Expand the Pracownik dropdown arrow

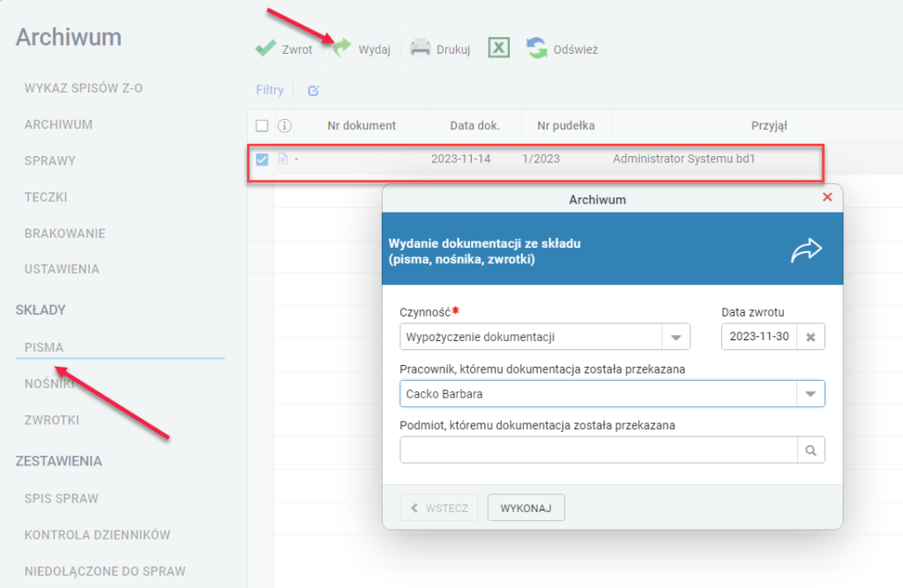(810, 394)
